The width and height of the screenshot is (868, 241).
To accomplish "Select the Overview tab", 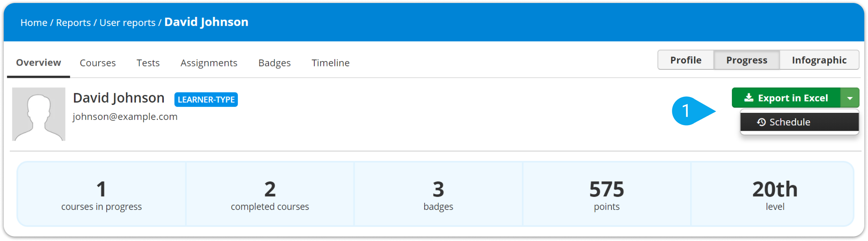I will click(39, 63).
